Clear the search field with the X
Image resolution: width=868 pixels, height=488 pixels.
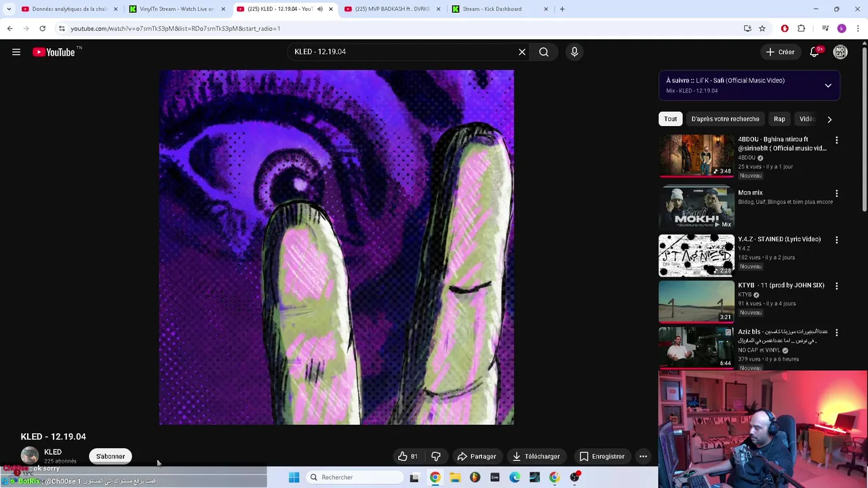(x=522, y=52)
